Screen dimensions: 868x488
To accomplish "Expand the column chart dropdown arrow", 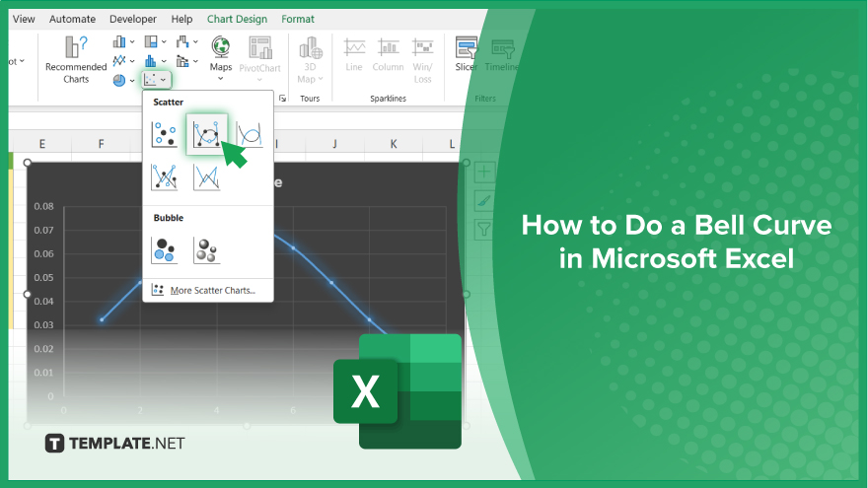I will pyautogui.click(x=132, y=42).
